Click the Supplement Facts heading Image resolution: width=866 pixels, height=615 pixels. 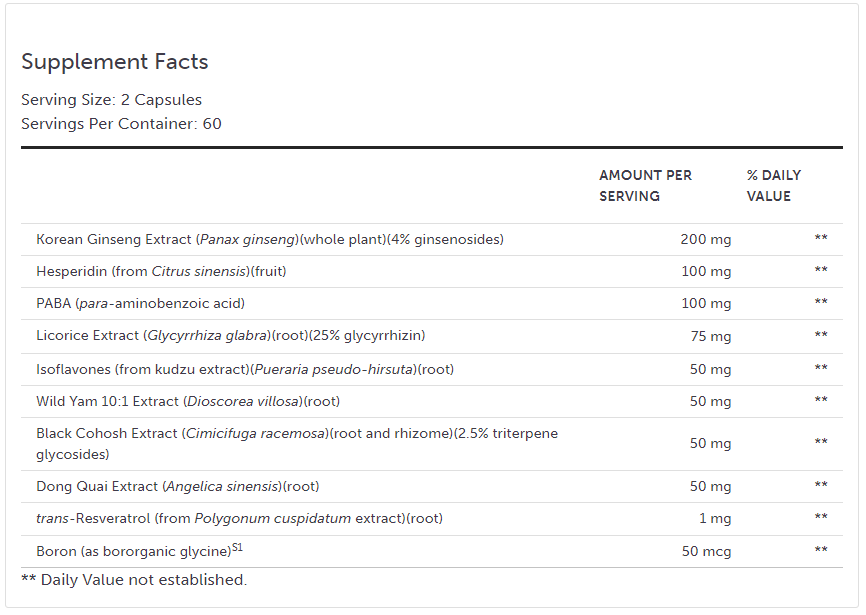pos(115,62)
